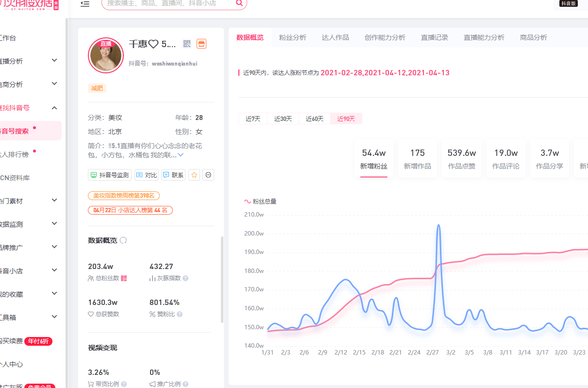Expand the 我的收藏 sidebar menu
The image size is (588, 388).
[54, 293]
